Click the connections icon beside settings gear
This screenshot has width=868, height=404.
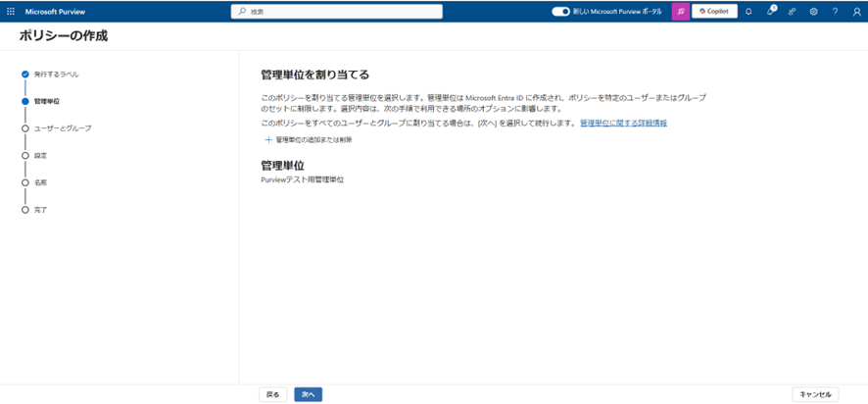[793, 12]
